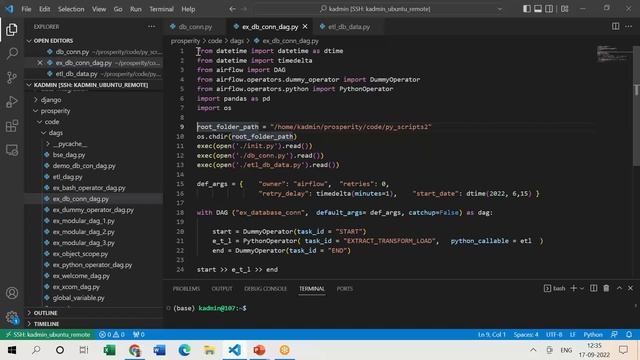
Task: Split the terminal pane
Action: [x=593, y=289]
